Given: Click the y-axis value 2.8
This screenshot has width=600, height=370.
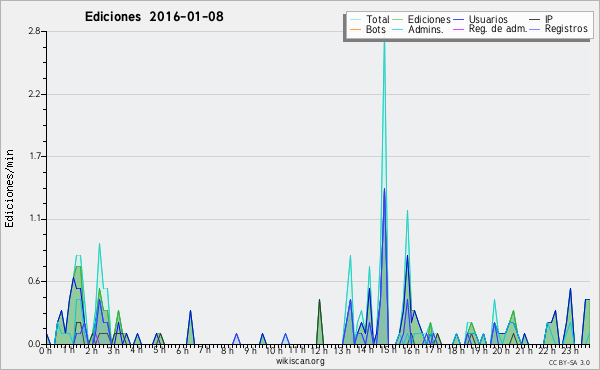Looking at the screenshot, I should click(34, 31).
